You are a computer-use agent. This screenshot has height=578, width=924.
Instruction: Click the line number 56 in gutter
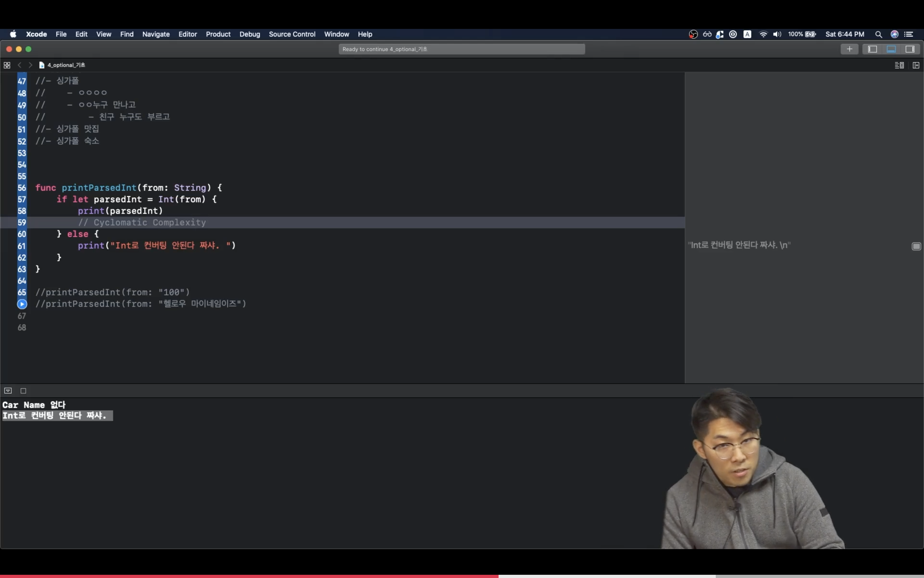point(22,188)
